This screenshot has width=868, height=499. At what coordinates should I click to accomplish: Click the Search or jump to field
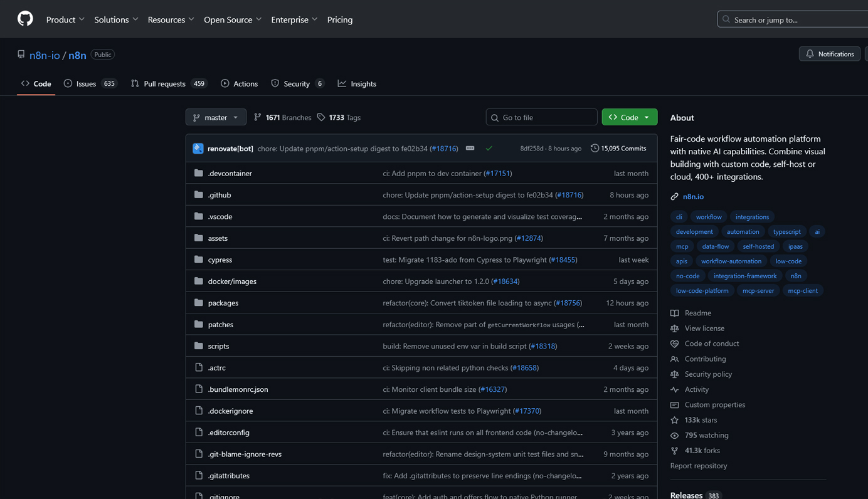point(793,19)
